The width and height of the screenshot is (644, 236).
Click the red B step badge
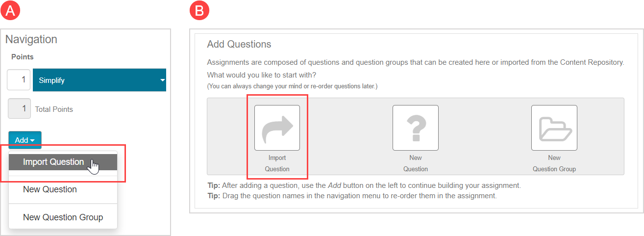[x=199, y=11]
